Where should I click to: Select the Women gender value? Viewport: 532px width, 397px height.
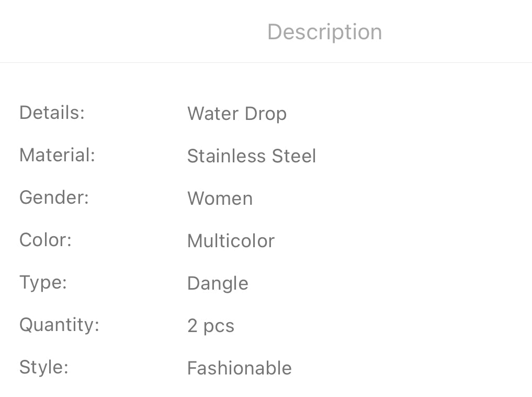point(220,198)
